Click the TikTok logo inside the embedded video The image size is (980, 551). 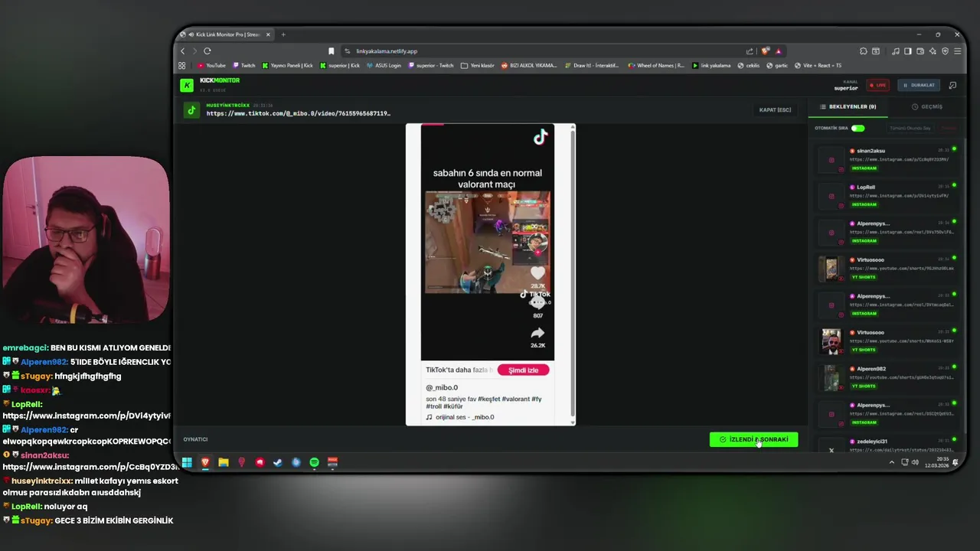point(541,137)
